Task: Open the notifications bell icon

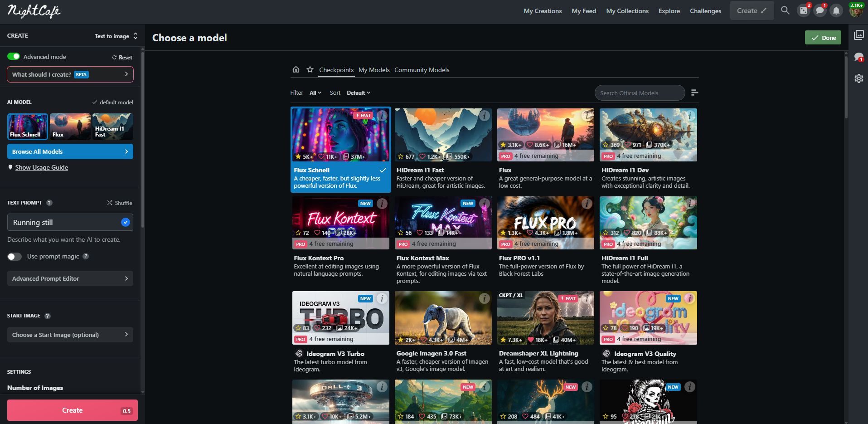Action: 836,10
